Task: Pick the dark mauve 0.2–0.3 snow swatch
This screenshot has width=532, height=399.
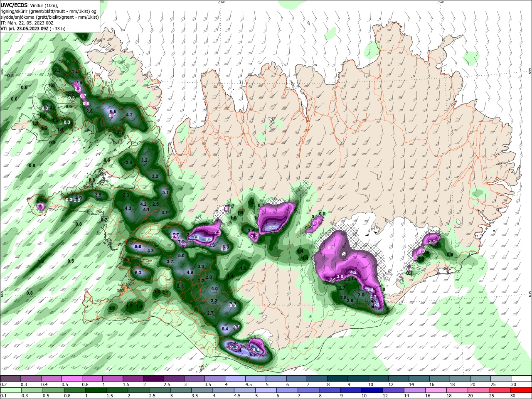Action: [11, 378]
